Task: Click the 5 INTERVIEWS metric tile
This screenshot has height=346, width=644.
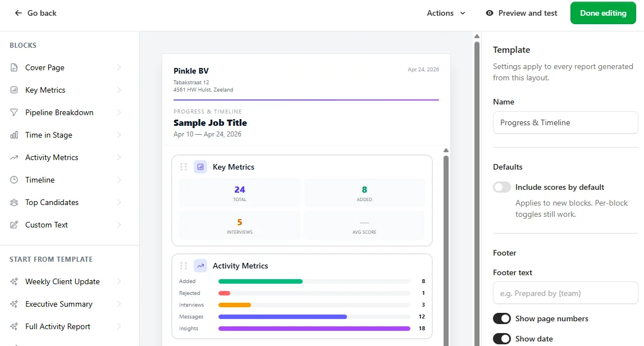Action: (x=240, y=226)
